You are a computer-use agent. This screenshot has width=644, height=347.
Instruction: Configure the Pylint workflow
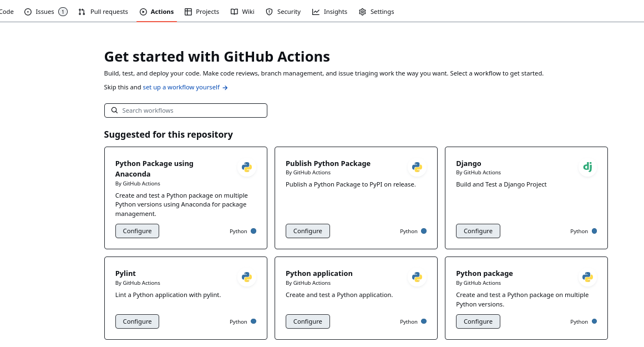(137, 321)
